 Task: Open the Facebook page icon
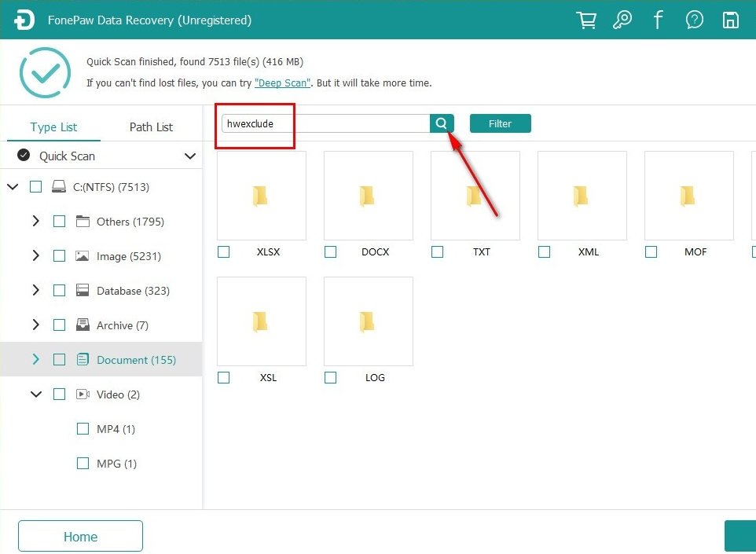tap(658, 20)
